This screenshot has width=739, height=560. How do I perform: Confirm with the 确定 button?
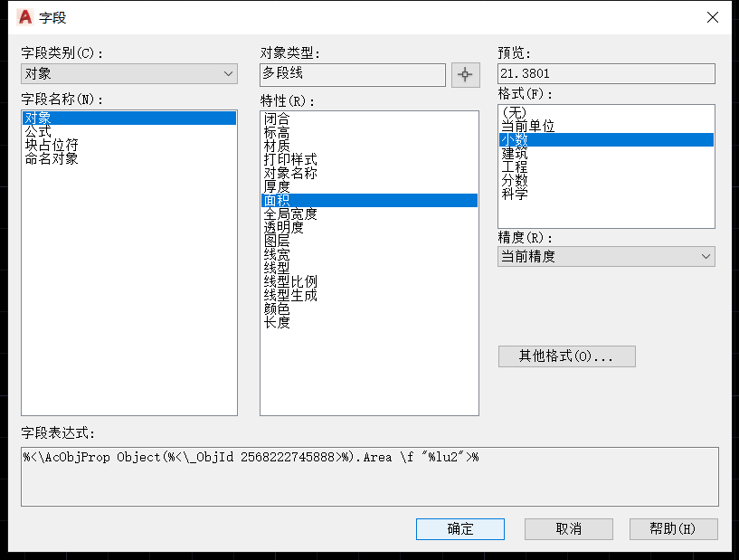460,529
